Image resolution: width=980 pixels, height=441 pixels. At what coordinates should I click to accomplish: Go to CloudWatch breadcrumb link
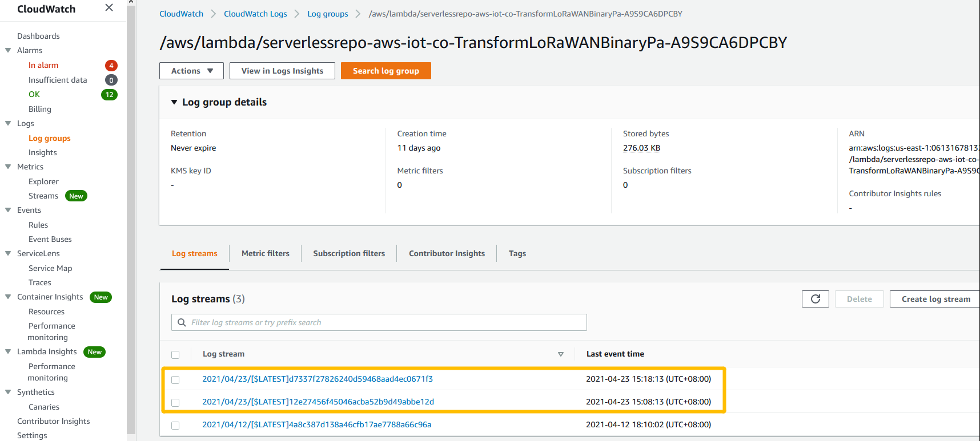click(181, 14)
